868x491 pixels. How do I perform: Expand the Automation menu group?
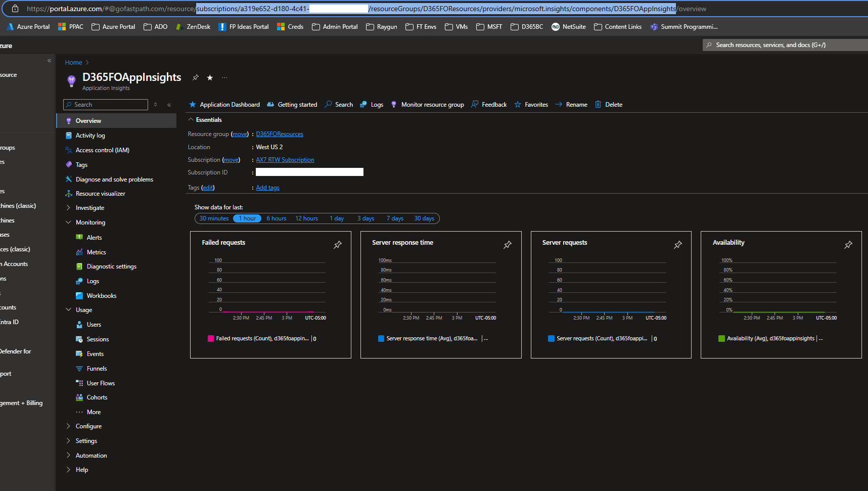tap(68, 456)
